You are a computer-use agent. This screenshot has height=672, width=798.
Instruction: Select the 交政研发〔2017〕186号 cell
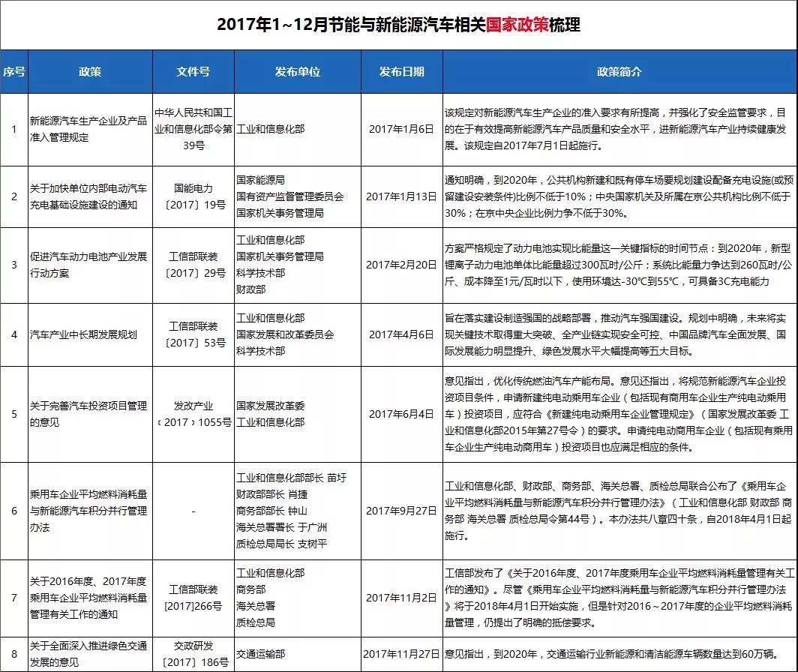193,653
